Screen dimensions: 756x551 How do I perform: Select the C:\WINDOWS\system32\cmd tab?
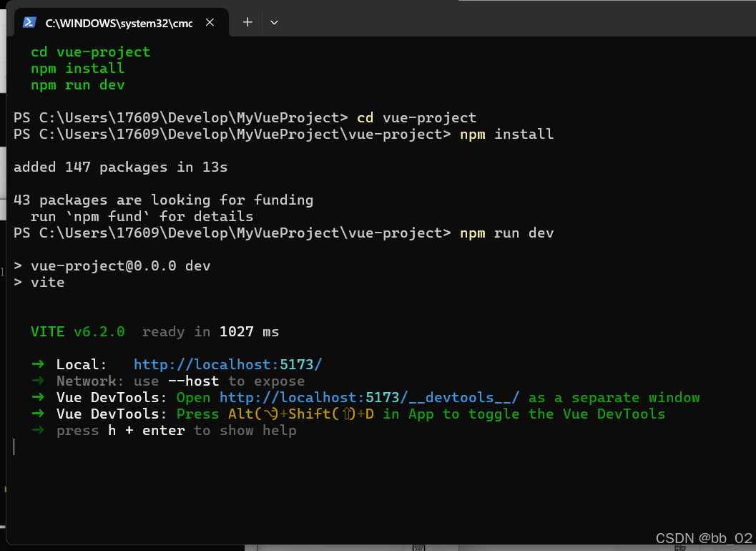122,23
